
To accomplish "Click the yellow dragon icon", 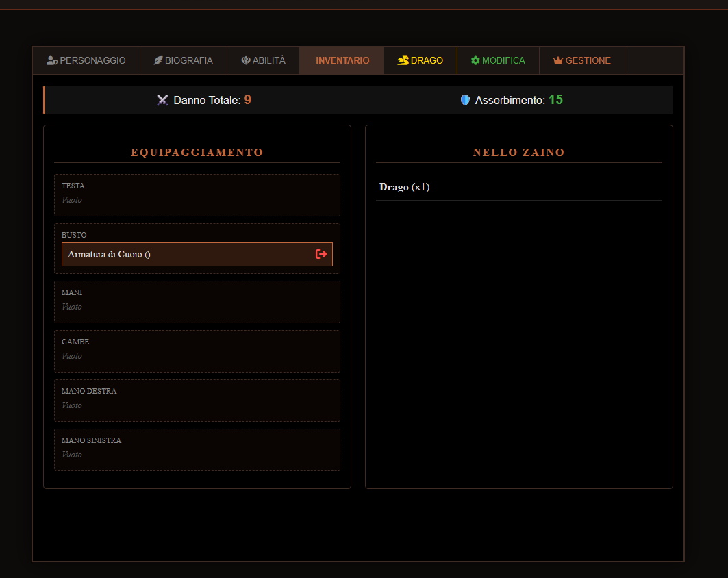I will 403,60.
